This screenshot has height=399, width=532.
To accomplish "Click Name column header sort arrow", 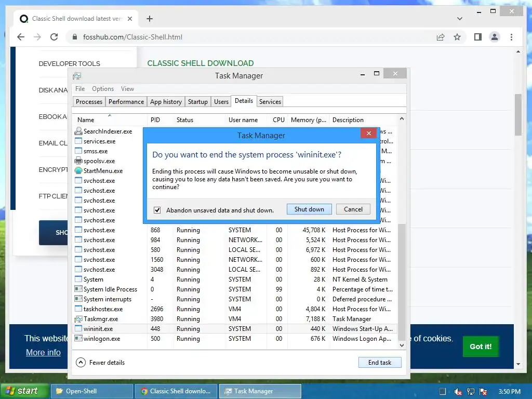I will (110, 115).
